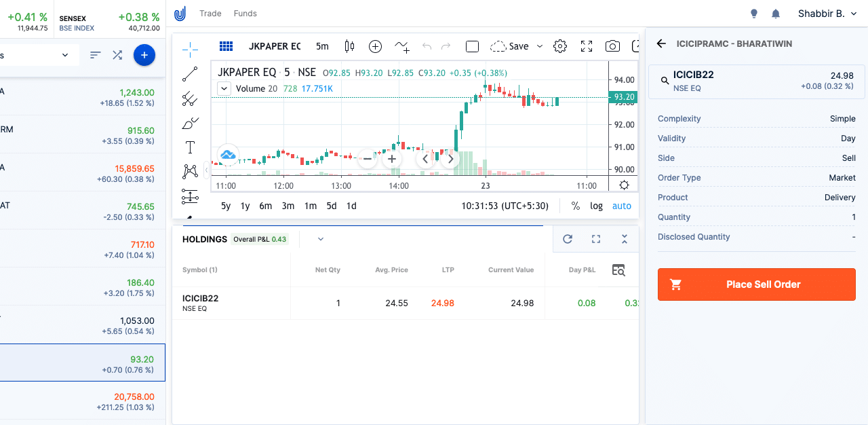The width and height of the screenshot is (868, 425).
Task: Select the Text annotation tool
Action: (x=190, y=148)
